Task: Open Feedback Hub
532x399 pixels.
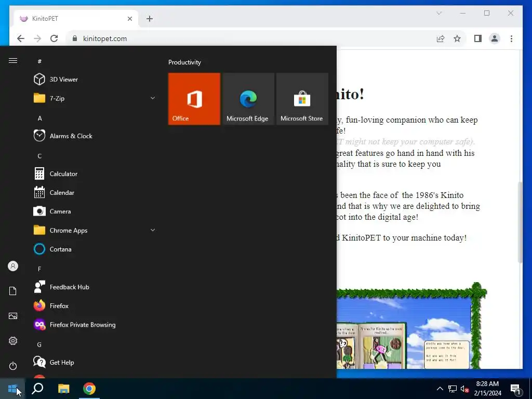Action: [x=95, y=287]
